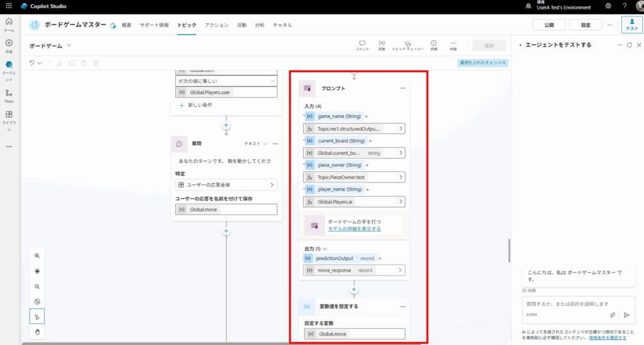644x345 pixels.
Task: Collapse the 出力 (1) output section
Action: point(325,249)
